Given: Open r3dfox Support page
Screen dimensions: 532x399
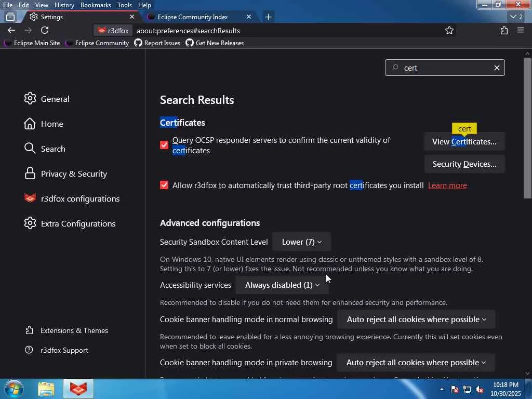Looking at the screenshot, I should click(57, 350).
